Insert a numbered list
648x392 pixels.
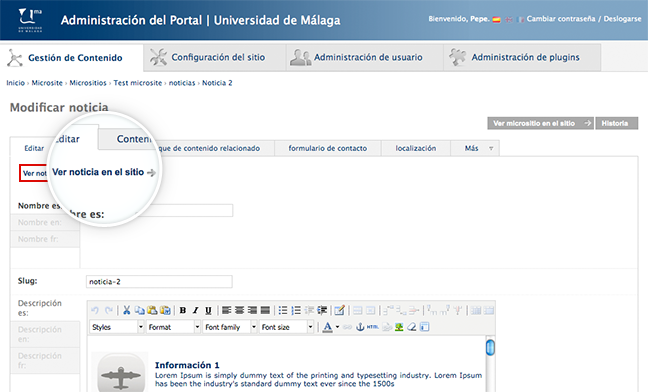[x=296, y=310]
